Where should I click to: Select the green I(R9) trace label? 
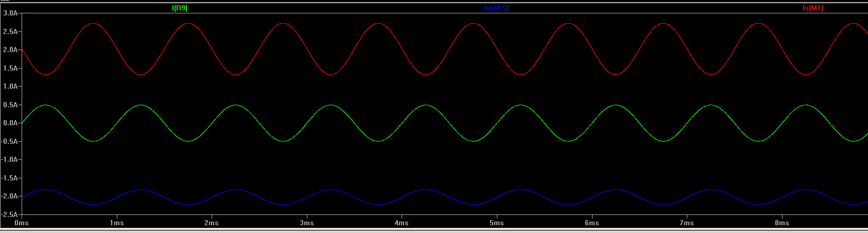180,8
